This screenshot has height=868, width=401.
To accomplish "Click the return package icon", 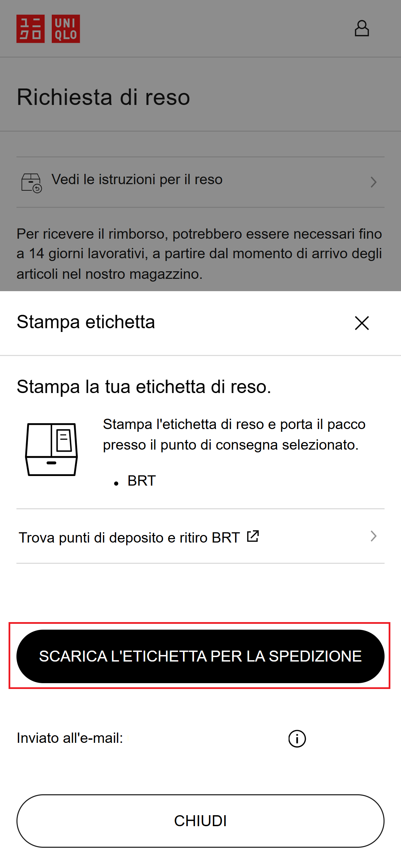I will [x=32, y=182].
